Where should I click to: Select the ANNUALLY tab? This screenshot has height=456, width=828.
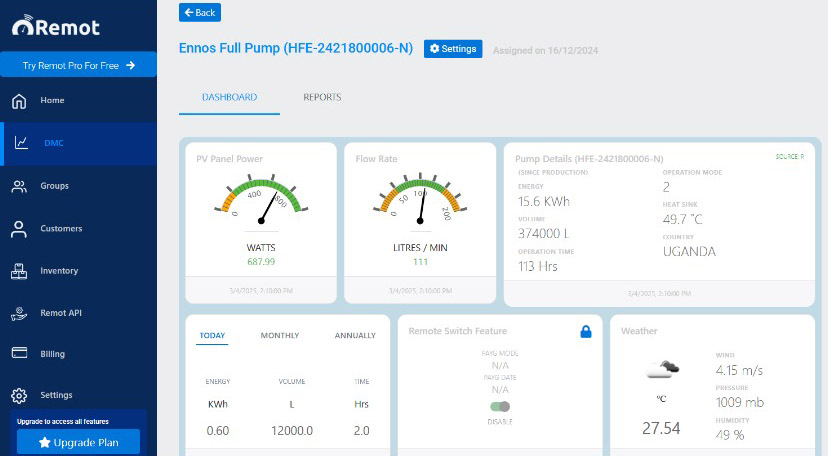tap(355, 336)
